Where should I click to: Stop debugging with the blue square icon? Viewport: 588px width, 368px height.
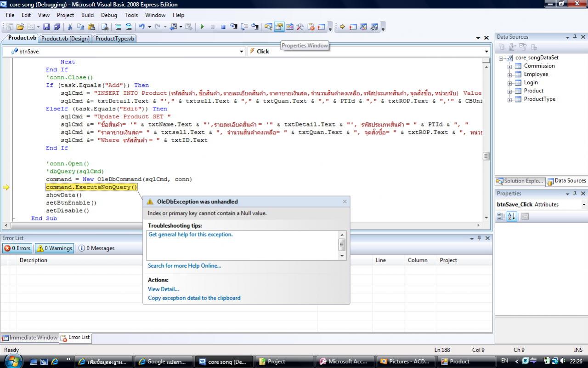[x=223, y=27]
